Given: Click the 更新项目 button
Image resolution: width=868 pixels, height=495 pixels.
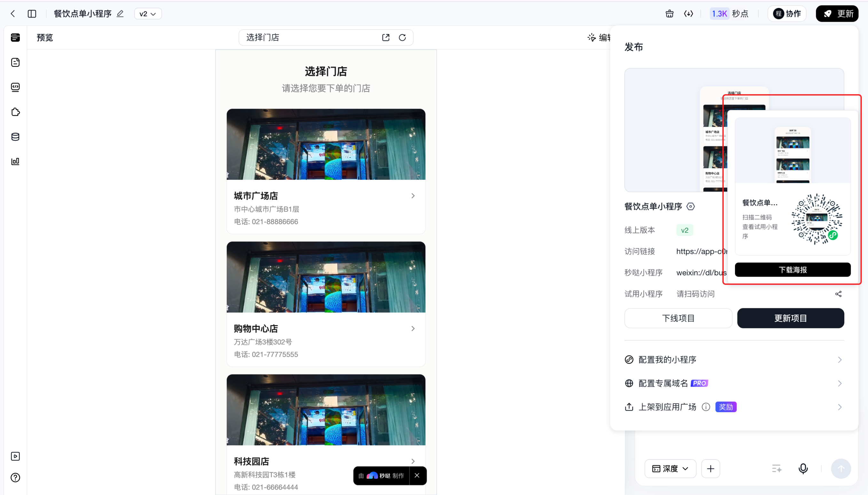Looking at the screenshot, I should coord(791,318).
